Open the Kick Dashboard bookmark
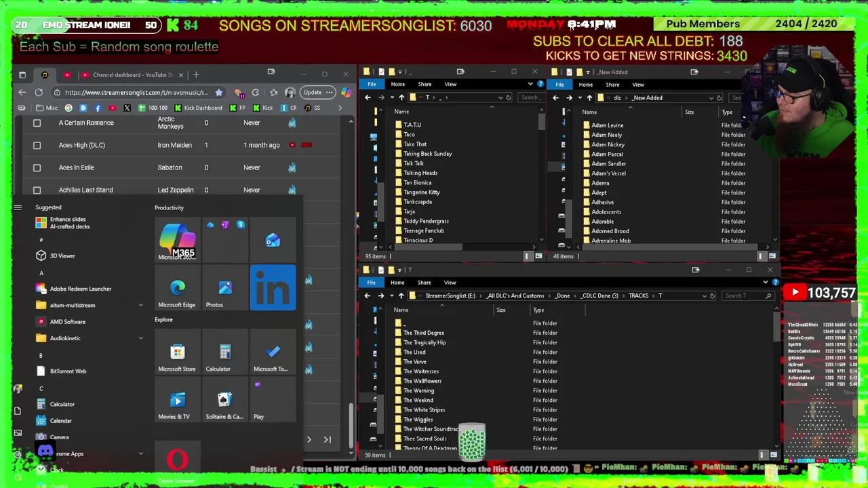 [198, 108]
